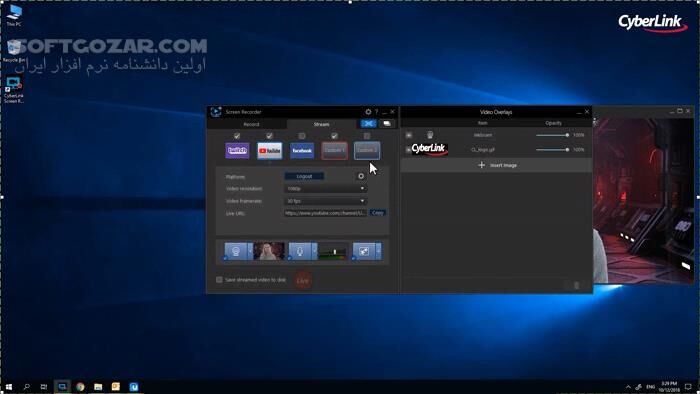This screenshot has width=700, height=394.
Task: Click the Live URL text field
Action: point(325,213)
